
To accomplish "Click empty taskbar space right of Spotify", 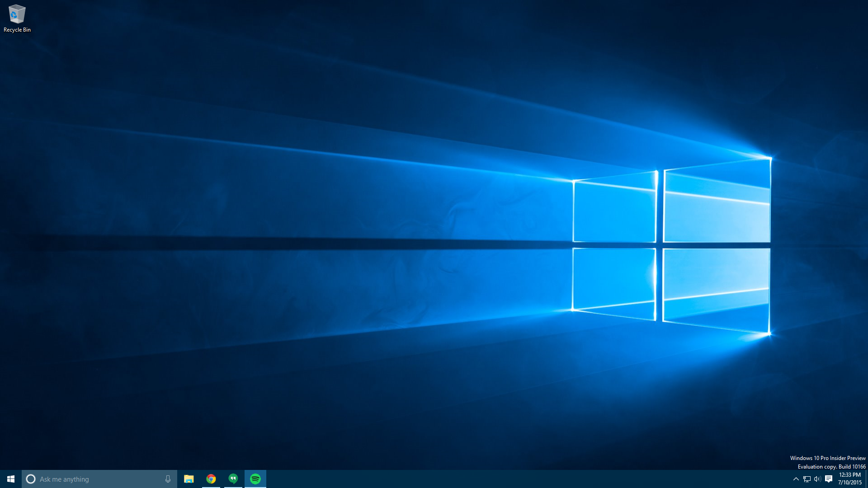I will click(x=497, y=479).
